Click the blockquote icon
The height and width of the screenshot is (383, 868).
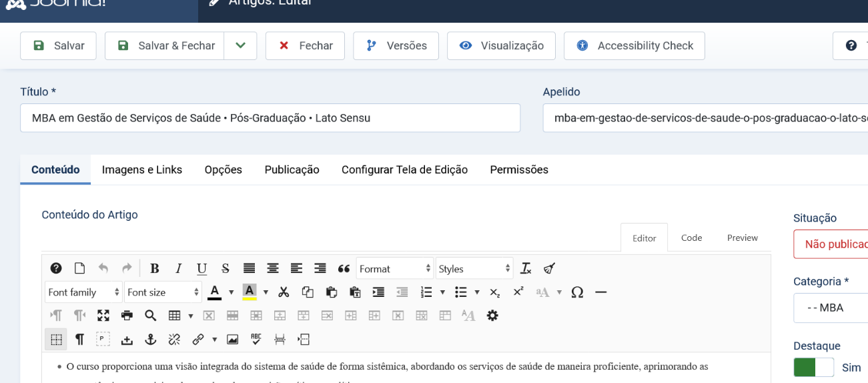pos(344,269)
